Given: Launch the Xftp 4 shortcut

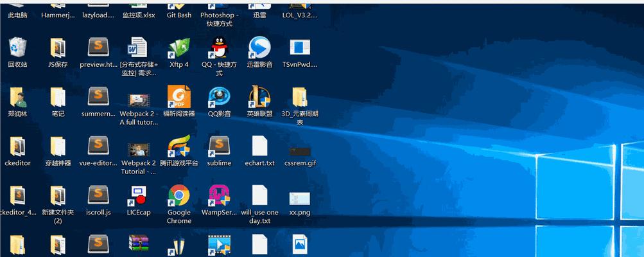Looking at the screenshot, I should coord(179,48).
